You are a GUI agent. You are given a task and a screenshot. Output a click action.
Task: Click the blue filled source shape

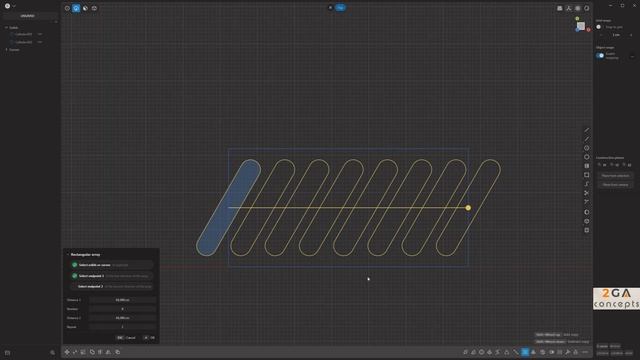point(229,207)
